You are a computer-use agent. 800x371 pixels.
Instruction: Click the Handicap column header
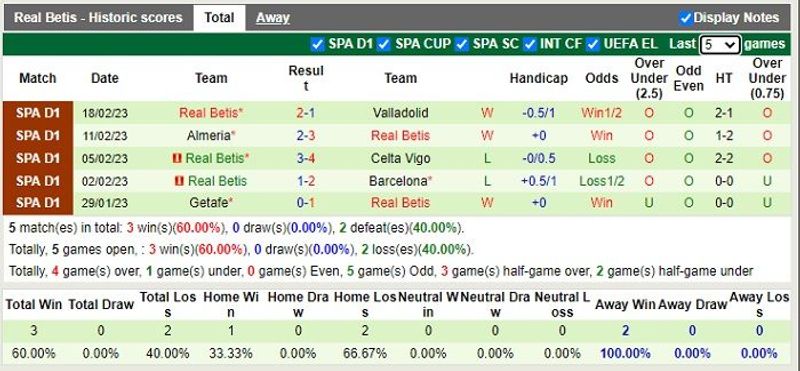click(x=538, y=79)
